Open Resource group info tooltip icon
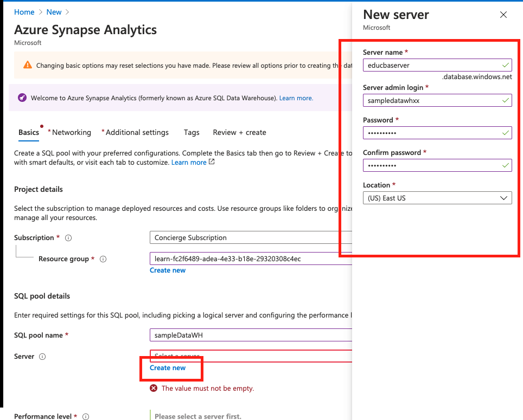 [103, 259]
